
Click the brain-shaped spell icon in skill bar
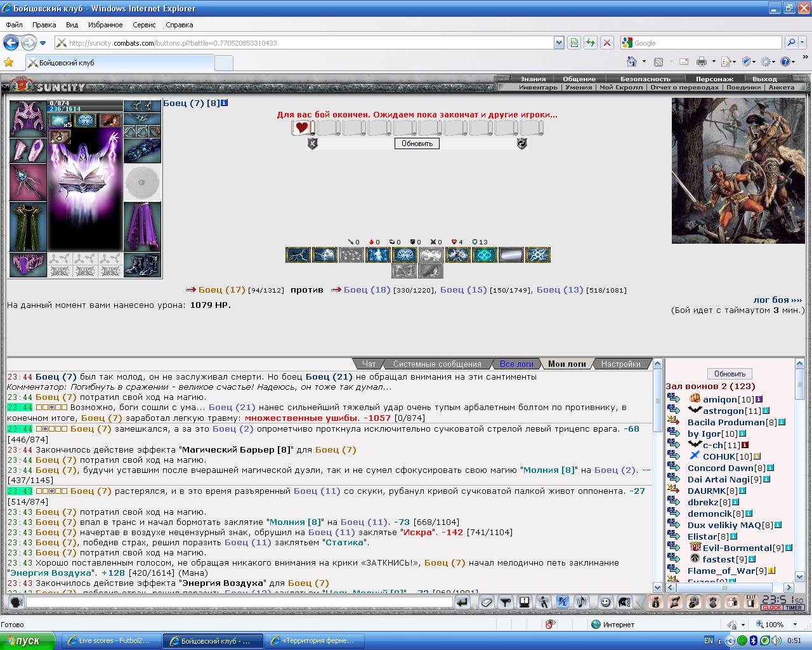[405, 255]
